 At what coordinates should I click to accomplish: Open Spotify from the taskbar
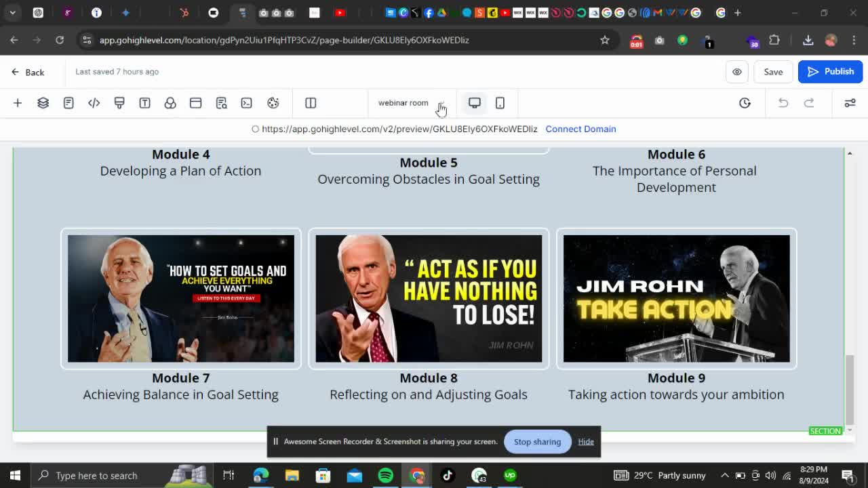pos(385,475)
